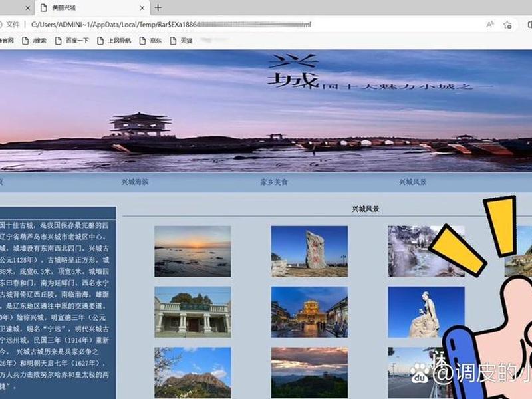This screenshot has height=399, width=532.
Task: Click the 兴城风景 section heading
Action: point(365,209)
